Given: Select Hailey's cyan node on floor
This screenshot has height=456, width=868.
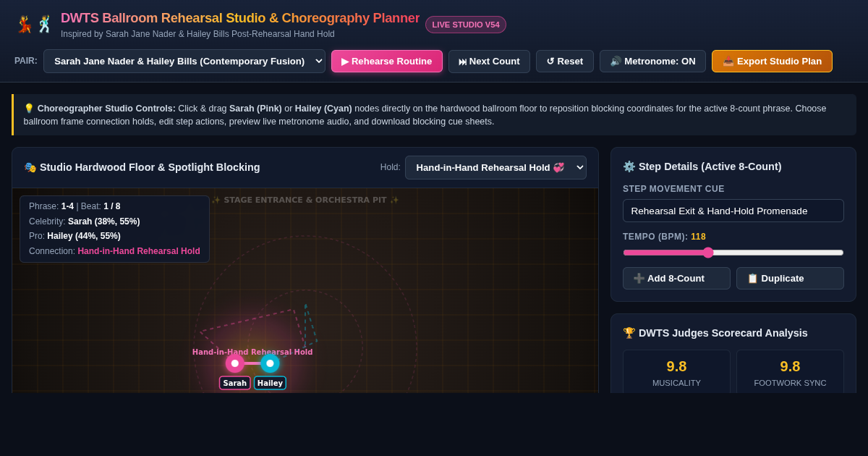Looking at the screenshot, I should 270,363.
